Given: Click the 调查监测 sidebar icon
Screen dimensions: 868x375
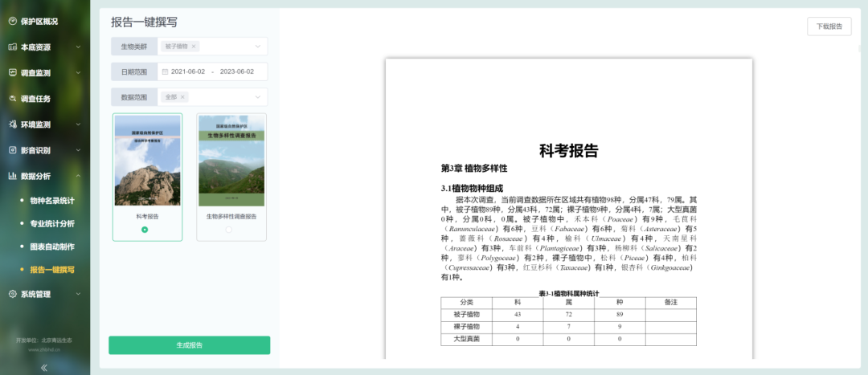Looking at the screenshot, I should pyautogui.click(x=13, y=72).
